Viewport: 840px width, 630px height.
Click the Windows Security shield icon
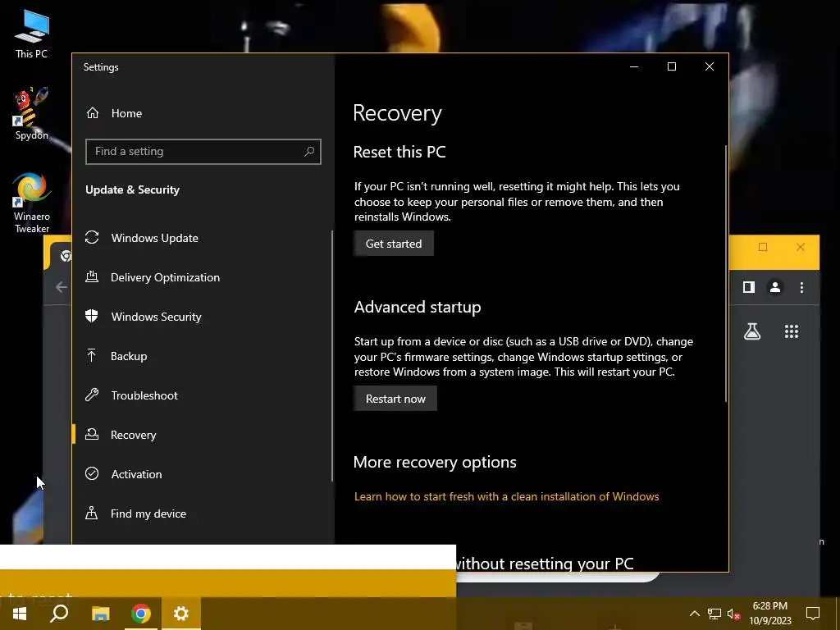(92, 316)
